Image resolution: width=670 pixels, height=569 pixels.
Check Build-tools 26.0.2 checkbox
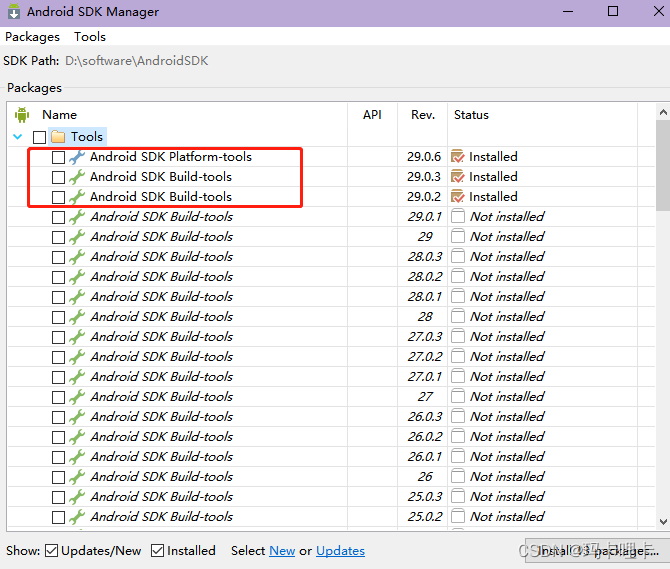point(58,437)
